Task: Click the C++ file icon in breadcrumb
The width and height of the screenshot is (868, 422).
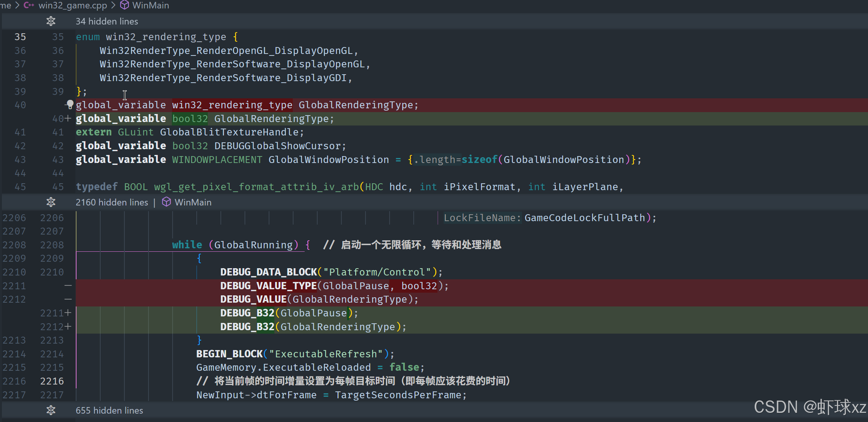Action: [29, 5]
